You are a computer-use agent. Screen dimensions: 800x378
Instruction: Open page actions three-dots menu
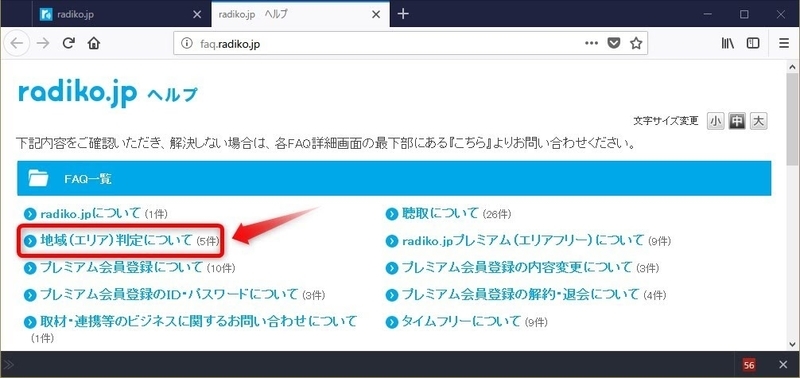(591, 43)
